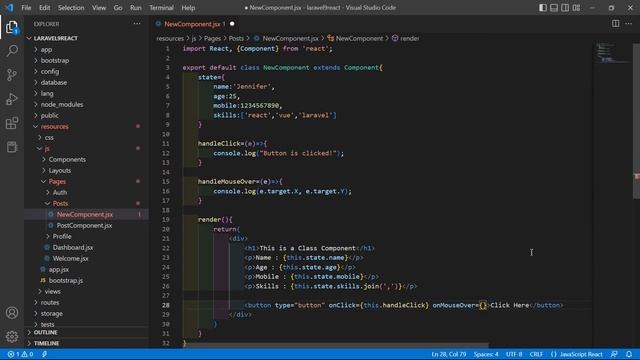This screenshot has width=640, height=360.
Task: Click the feedback icon in status bar
Action: pyautogui.click(x=614, y=354)
